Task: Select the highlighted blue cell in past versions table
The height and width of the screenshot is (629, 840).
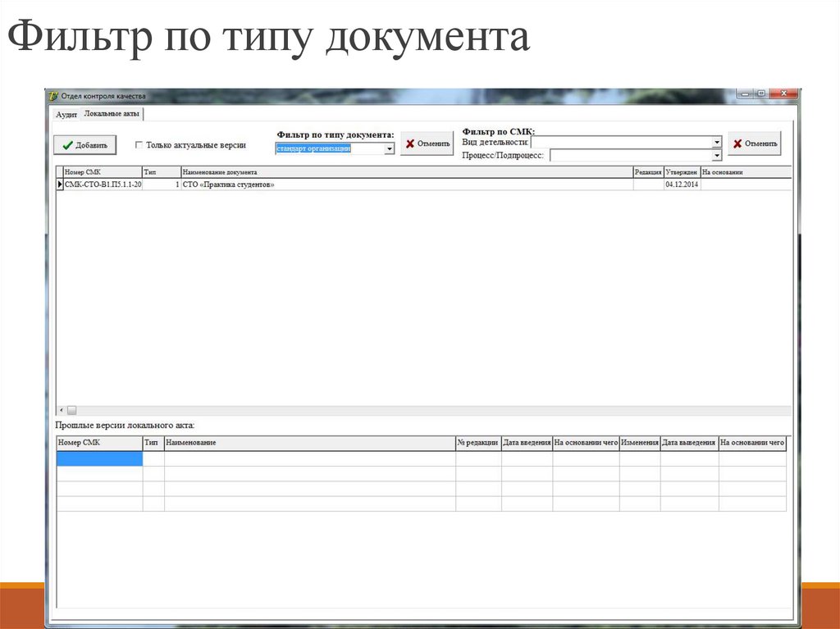Action: (x=99, y=458)
